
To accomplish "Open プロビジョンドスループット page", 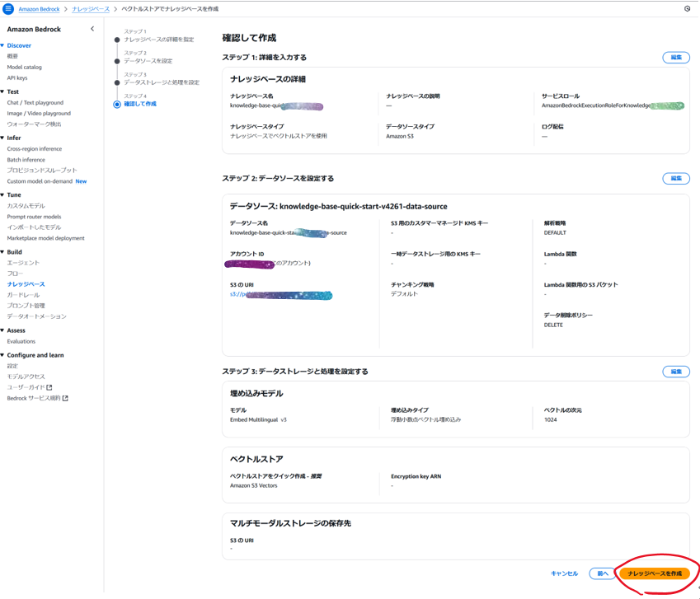I will [42, 171].
